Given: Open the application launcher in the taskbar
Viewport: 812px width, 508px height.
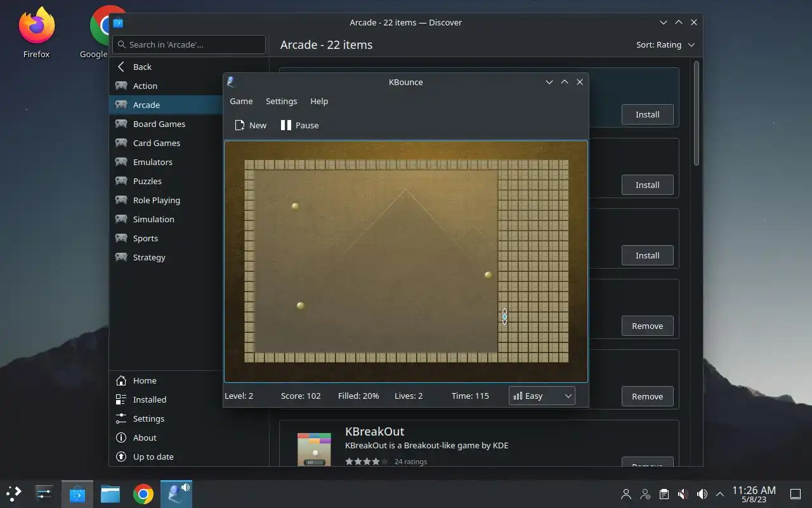Looking at the screenshot, I should [14, 493].
